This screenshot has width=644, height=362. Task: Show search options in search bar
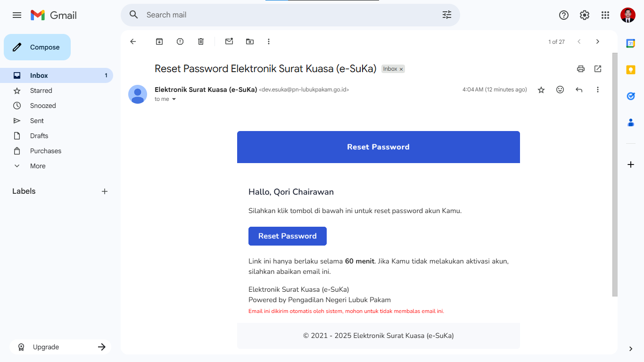(447, 15)
